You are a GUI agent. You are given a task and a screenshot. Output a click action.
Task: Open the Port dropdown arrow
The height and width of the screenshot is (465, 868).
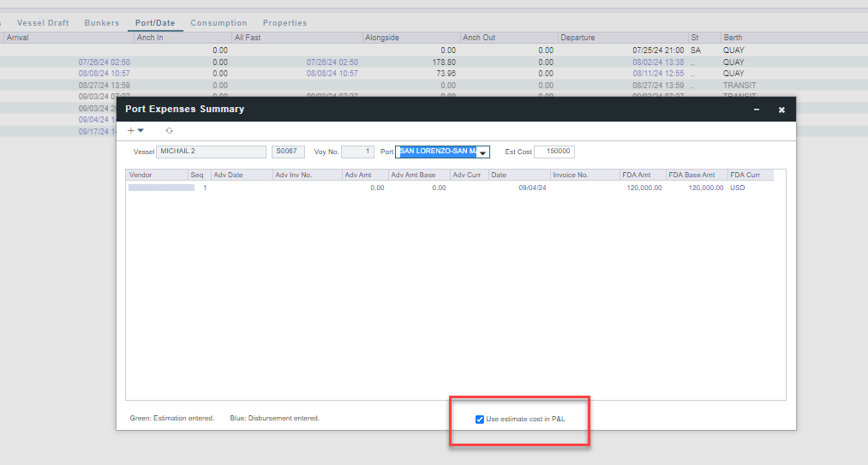click(483, 152)
